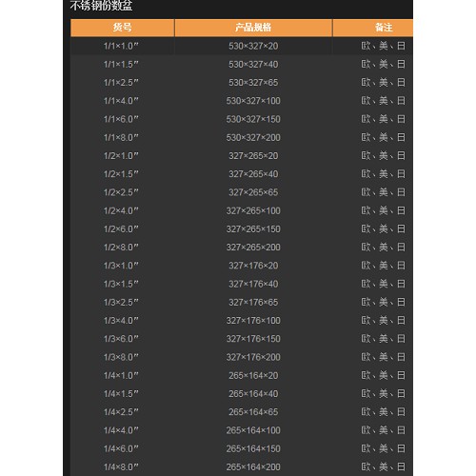Select the 327×176×20 specification cell

(x=253, y=266)
